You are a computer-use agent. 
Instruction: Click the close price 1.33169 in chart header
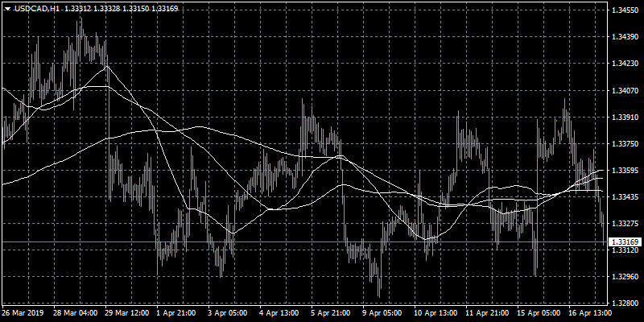click(165, 8)
